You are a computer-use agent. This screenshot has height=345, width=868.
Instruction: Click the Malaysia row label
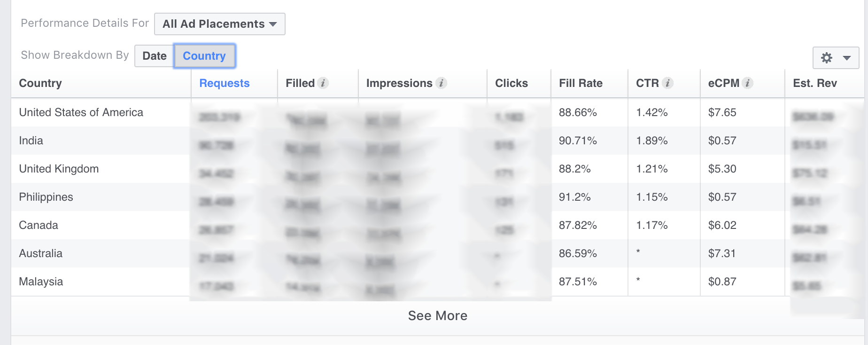pyautogui.click(x=41, y=282)
